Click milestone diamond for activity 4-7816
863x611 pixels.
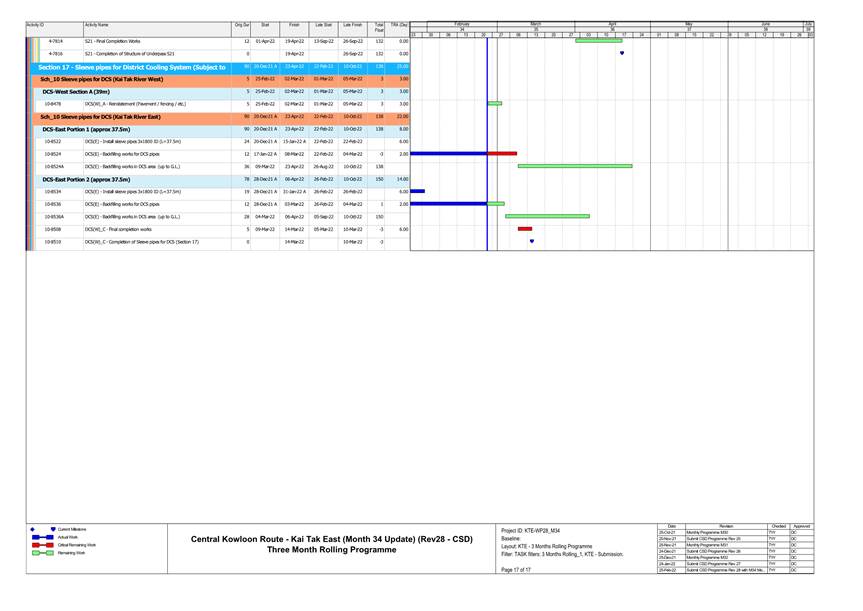tap(622, 54)
